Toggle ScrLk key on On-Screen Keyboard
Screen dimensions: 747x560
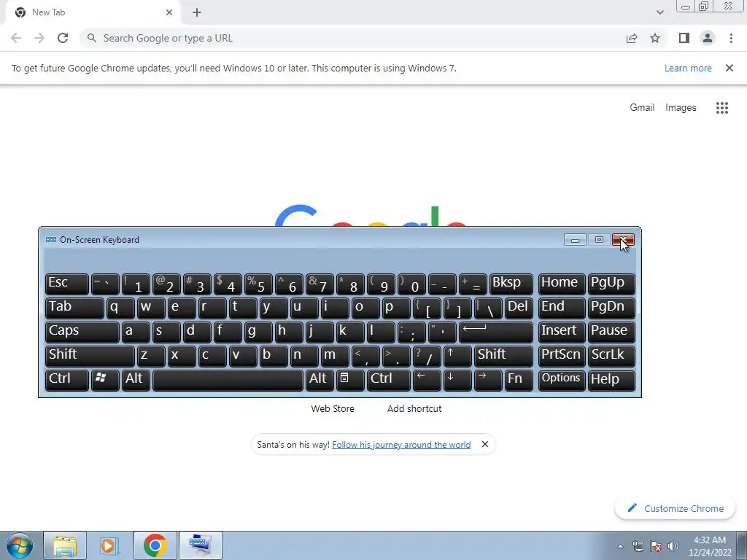[611, 356]
